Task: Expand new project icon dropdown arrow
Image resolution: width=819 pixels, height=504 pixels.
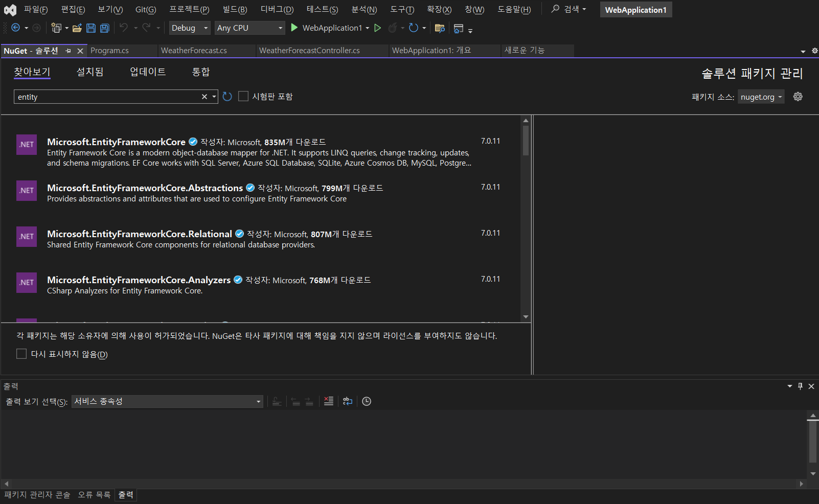Action: [66, 28]
